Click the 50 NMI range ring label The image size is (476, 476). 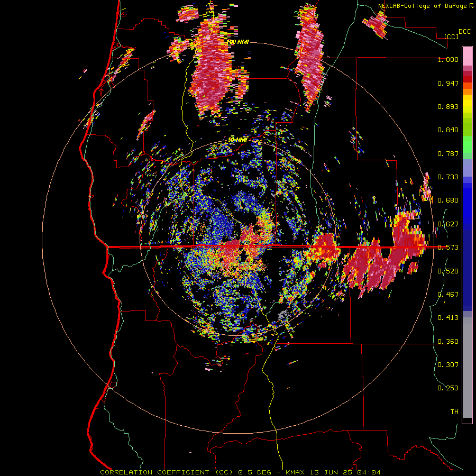[237, 140]
